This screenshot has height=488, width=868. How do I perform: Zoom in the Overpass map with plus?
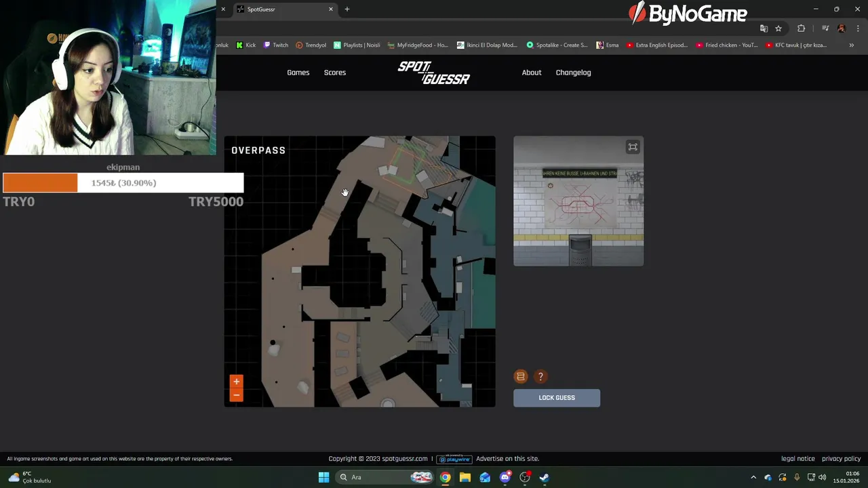pos(236,382)
